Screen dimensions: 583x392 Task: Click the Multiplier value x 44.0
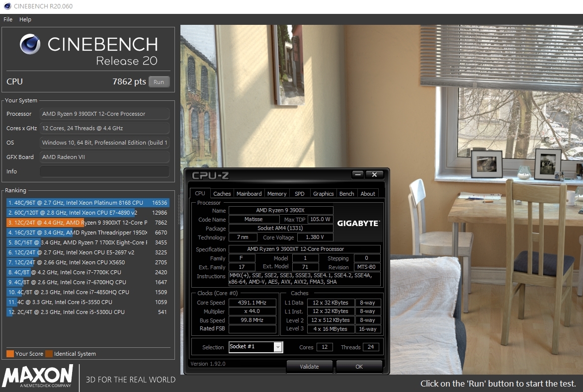click(x=252, y=312)
